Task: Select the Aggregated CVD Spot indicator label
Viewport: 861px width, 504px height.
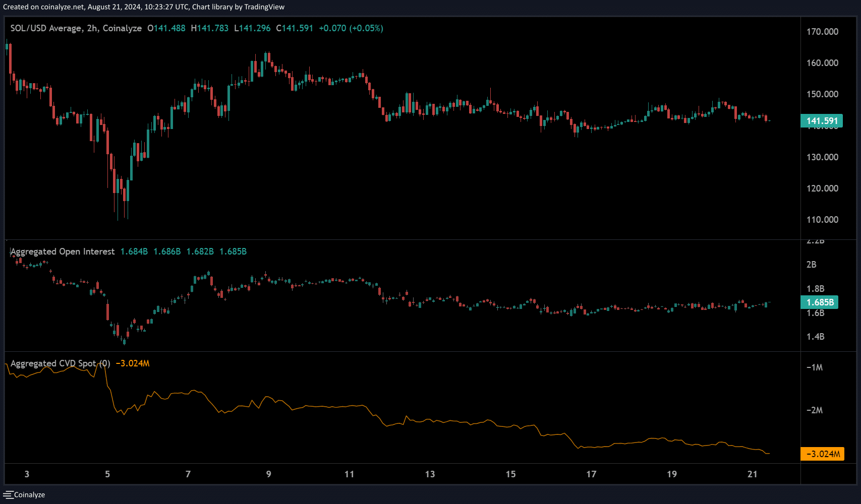Action: 61,363
